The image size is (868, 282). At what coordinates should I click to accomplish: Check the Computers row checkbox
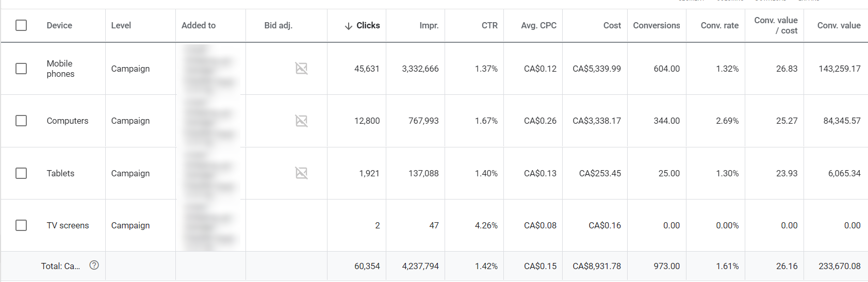pos(21,121)
